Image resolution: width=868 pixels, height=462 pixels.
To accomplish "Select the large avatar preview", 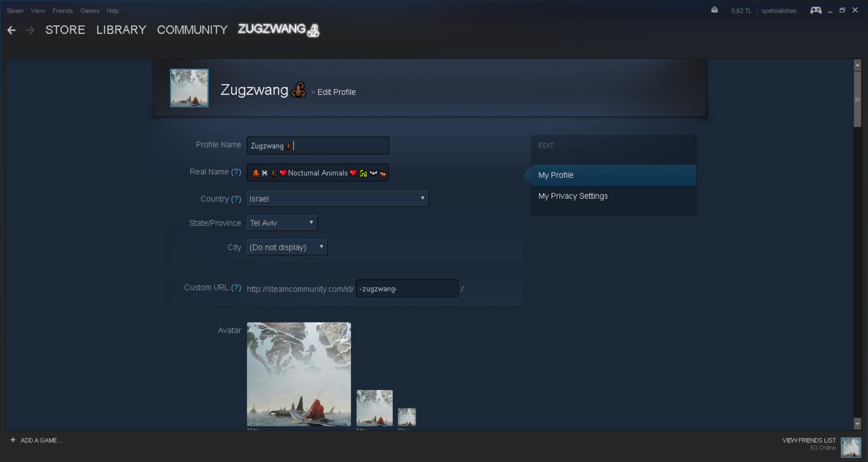I will (299, 374).
